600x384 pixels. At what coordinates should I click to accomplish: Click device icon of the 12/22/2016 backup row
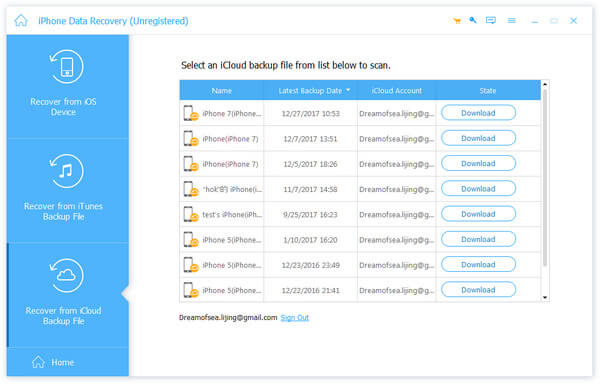click(191, 290)
